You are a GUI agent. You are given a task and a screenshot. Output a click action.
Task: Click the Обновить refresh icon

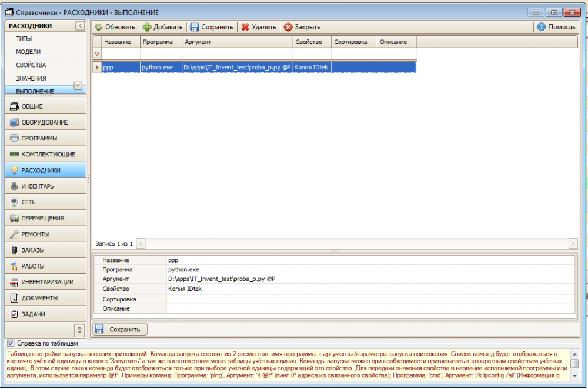click(99, 27)
